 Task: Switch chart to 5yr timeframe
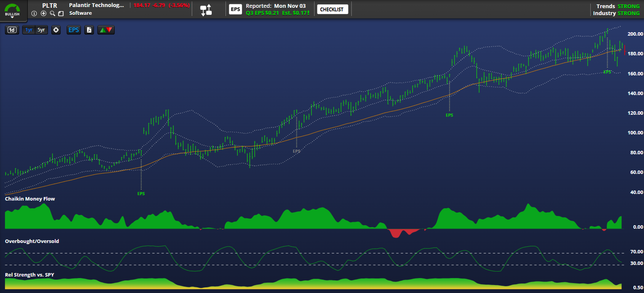pyautogui.click(x=41, y=30)
